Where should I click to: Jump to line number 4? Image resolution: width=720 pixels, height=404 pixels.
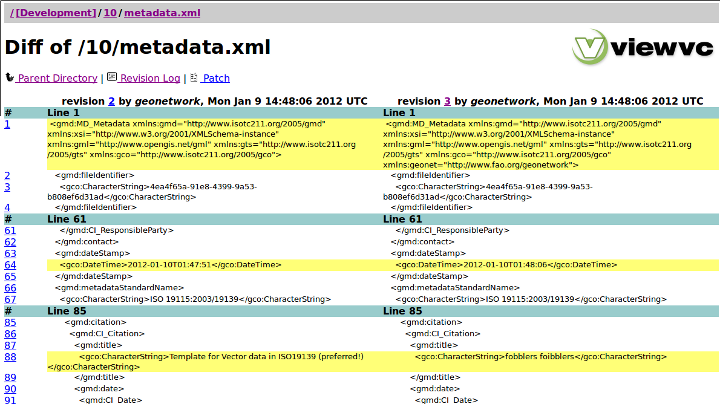coord(7,208)
